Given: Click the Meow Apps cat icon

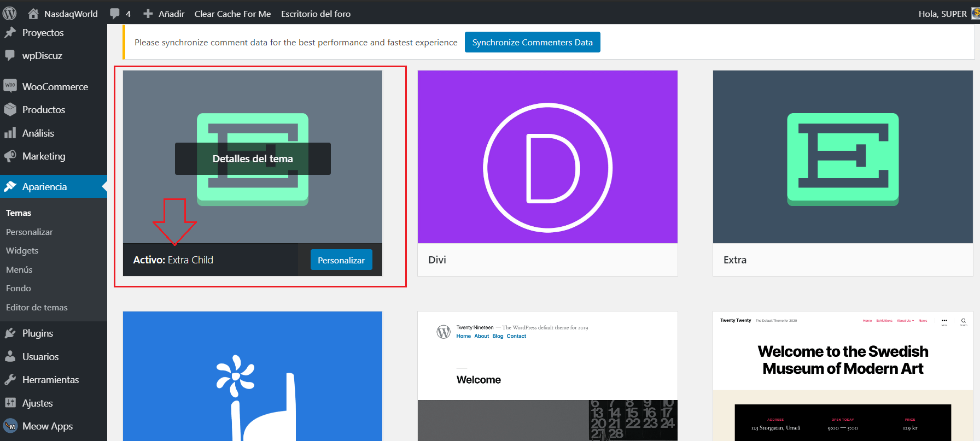Looking at the screenshot, I should click(x=10, y=426).
